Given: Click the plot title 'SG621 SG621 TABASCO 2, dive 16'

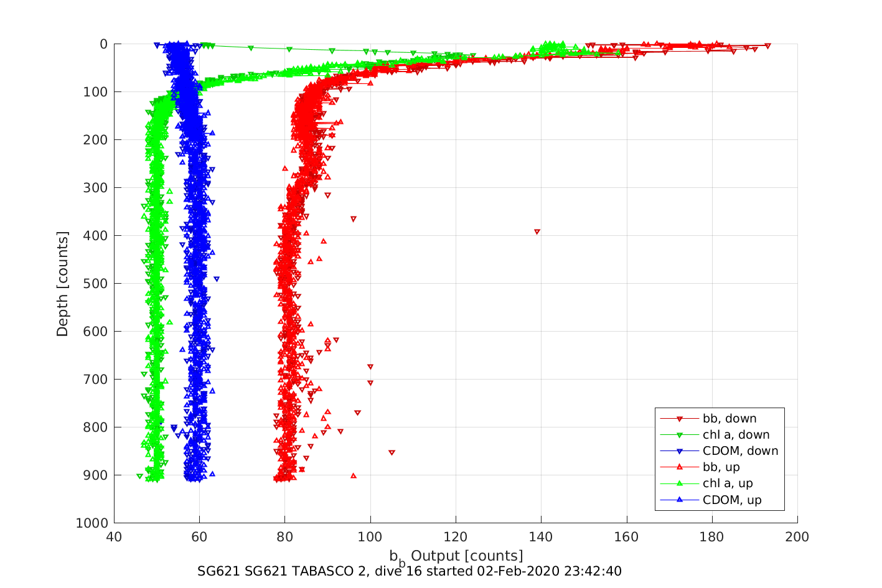Looking at the screenshot, I should tap(410, 571).
